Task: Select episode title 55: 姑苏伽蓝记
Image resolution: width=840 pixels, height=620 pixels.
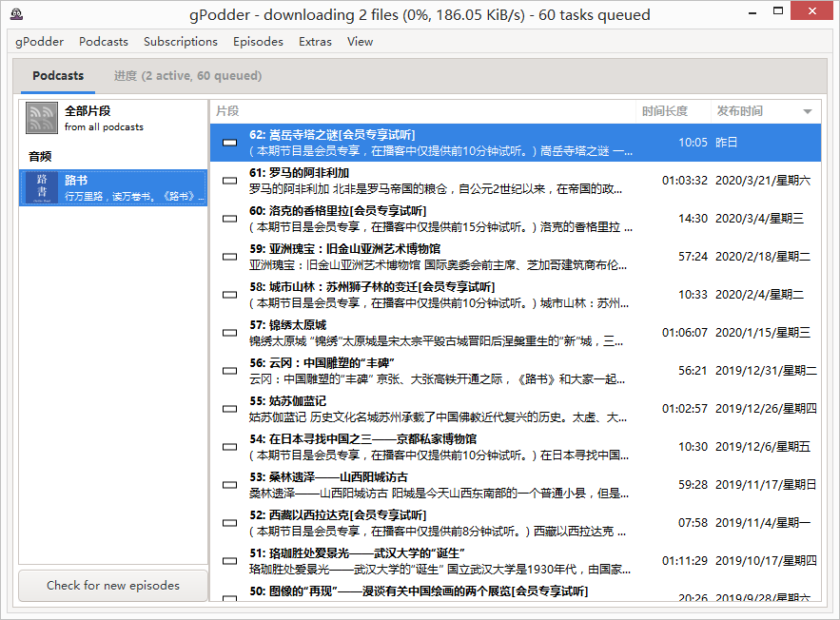Action: point(287,401)
